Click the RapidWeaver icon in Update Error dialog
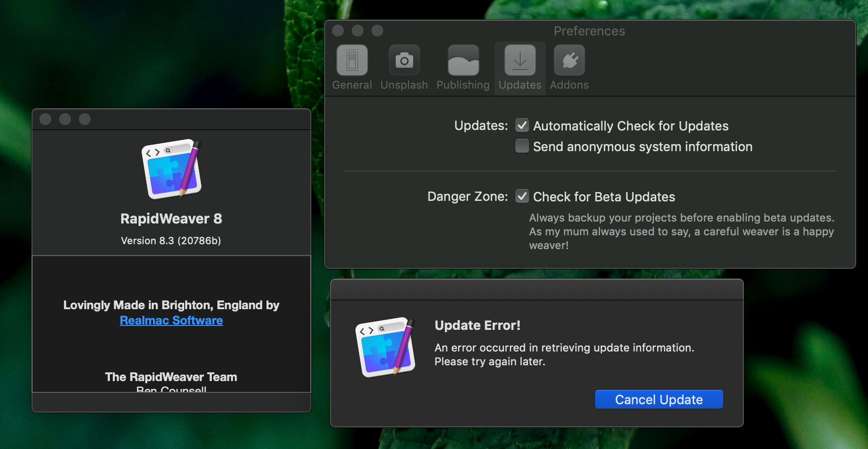The image size is (868, 449). pos(385,347)
